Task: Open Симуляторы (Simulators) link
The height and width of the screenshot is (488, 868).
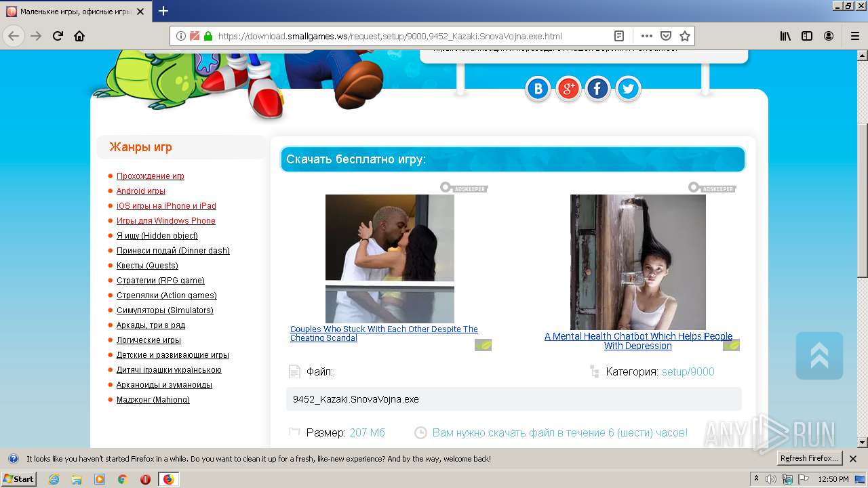Action: [165, 310]
